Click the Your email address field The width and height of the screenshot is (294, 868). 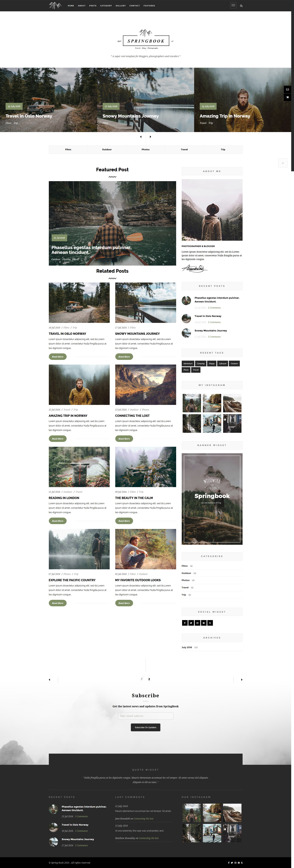pos(145,716)
